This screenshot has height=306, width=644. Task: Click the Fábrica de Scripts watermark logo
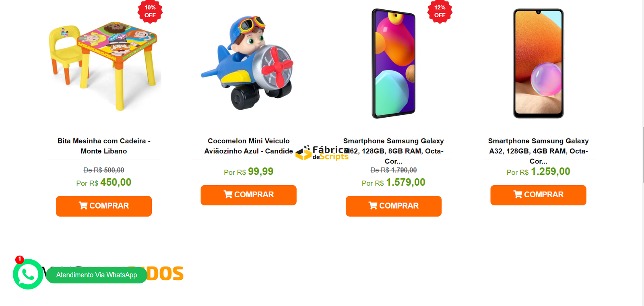[322, 153]
